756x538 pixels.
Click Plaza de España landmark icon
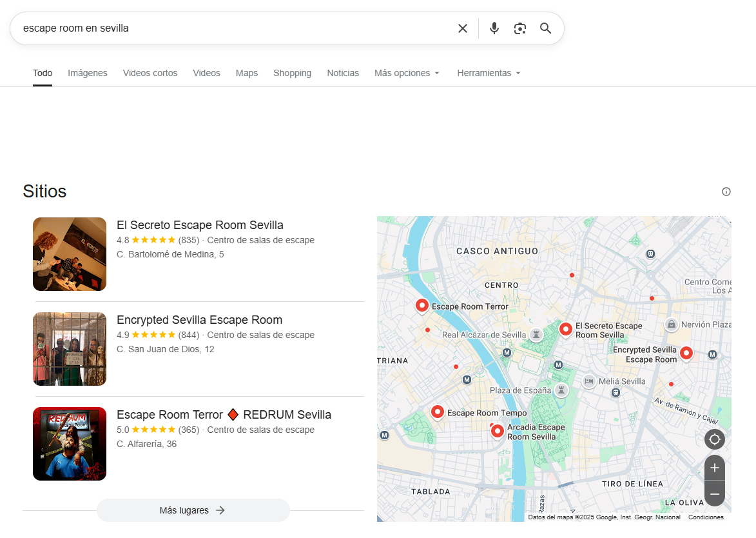tap(561, 390)
